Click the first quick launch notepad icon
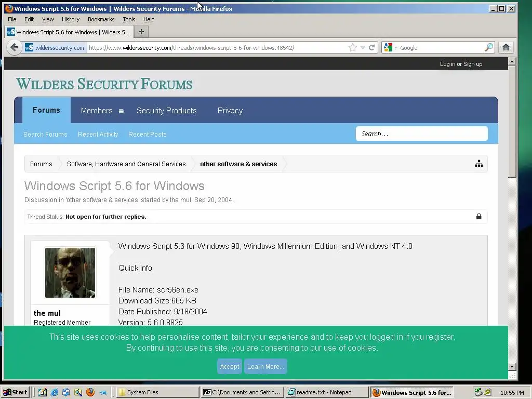The height and width of the screenshot is (399, 532). [x=42, y=392]
